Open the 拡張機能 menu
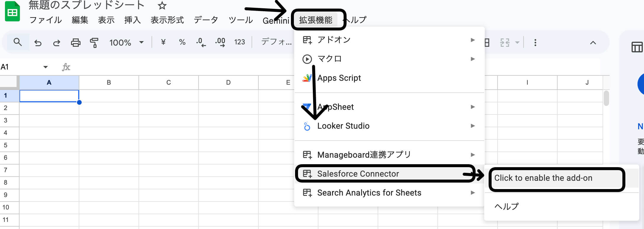The height and width of the screenshot is (229, 644). [x=316, y=20]
